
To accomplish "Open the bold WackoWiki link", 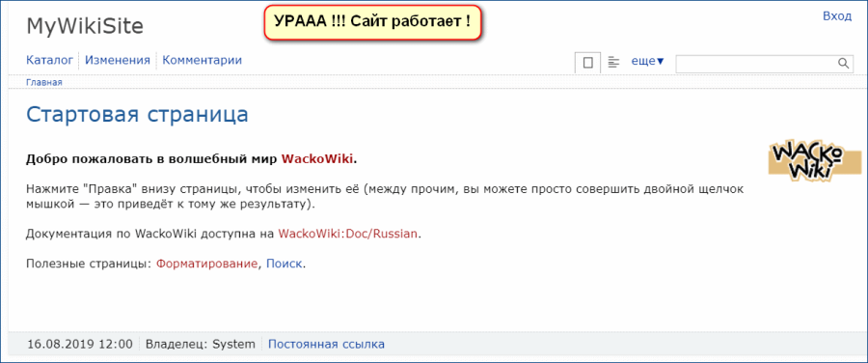I will [317, 159].
